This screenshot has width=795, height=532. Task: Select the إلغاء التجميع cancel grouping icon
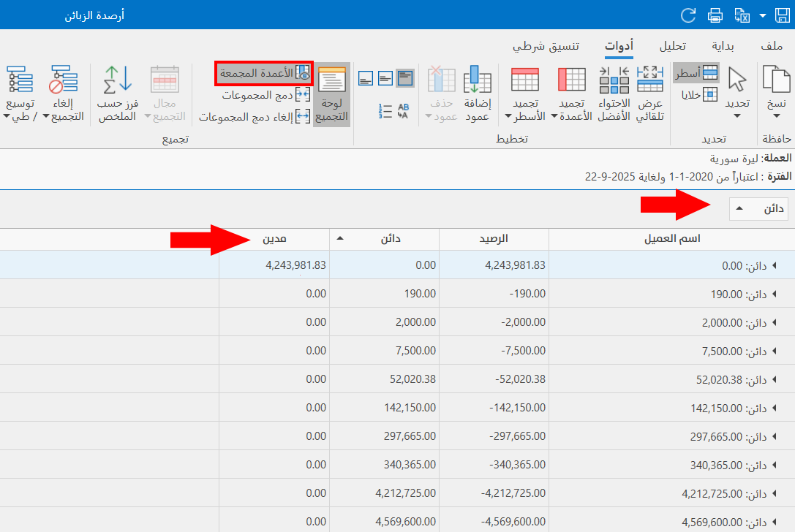tap(63, 88)
